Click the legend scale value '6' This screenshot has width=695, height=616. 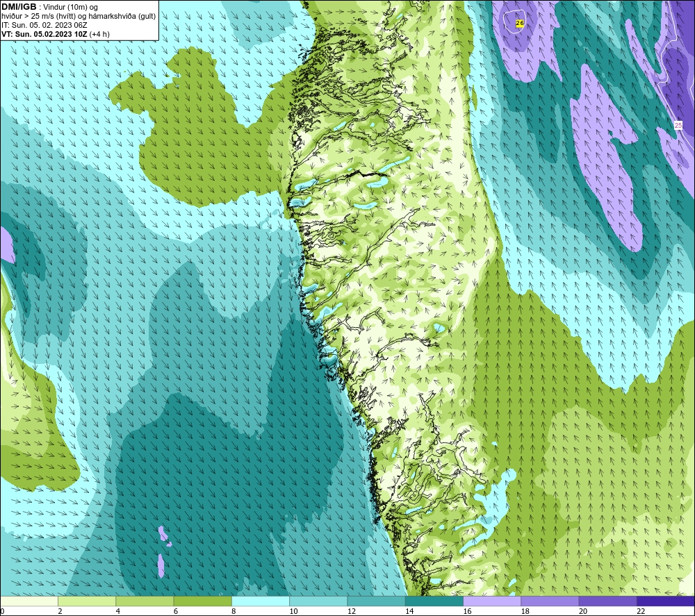176,611
